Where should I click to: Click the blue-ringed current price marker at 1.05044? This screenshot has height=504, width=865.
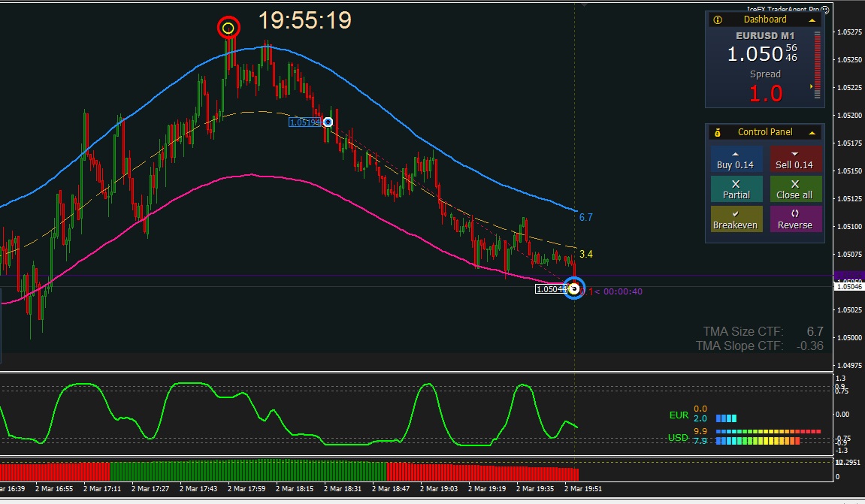tap(574, 288)
